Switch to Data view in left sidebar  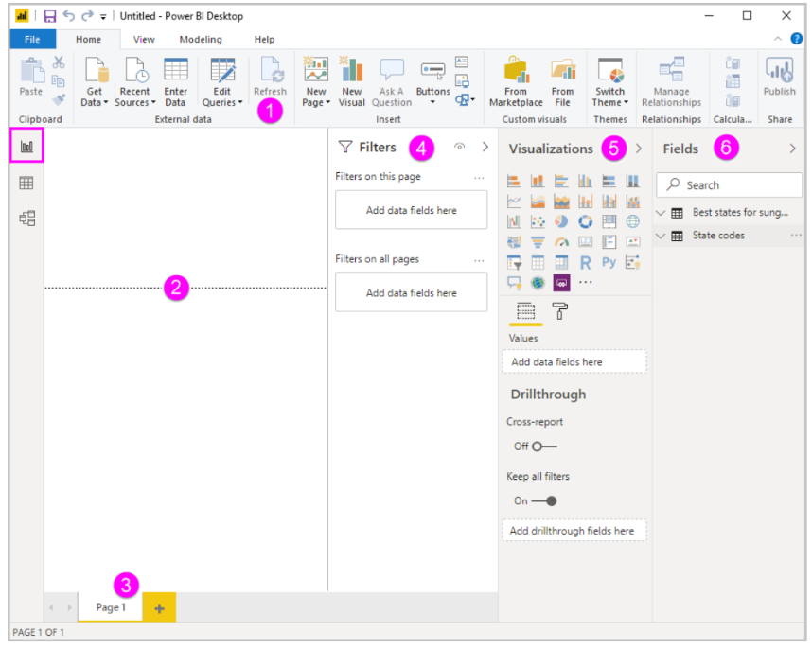coord(26,183)
